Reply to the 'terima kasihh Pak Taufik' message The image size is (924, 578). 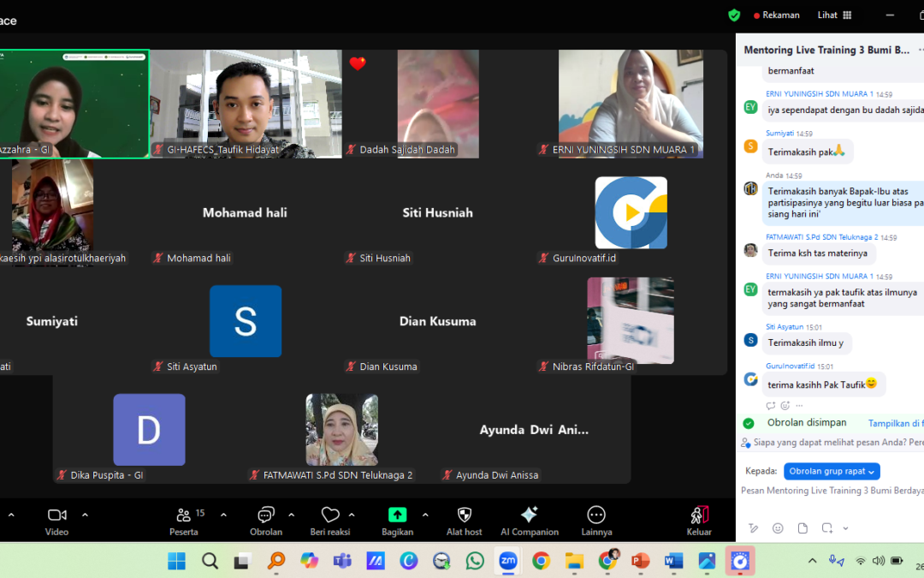pos(770,406)
